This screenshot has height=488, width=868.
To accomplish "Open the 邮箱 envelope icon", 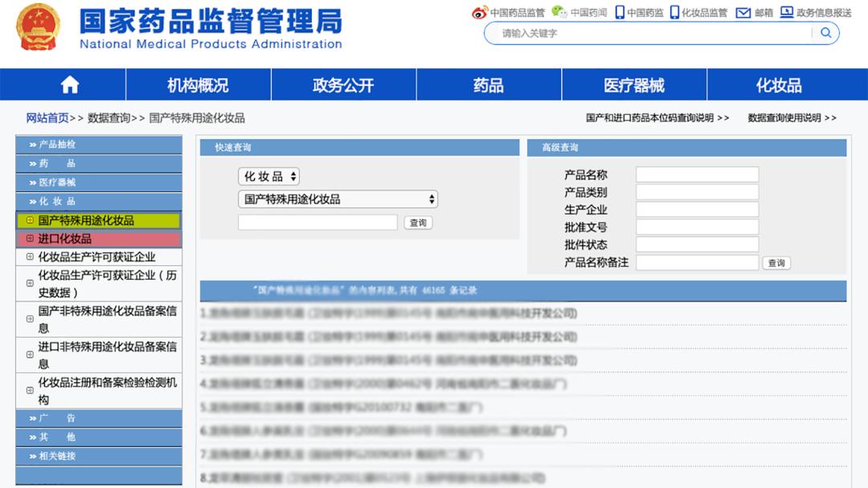I will click(743, 12).
